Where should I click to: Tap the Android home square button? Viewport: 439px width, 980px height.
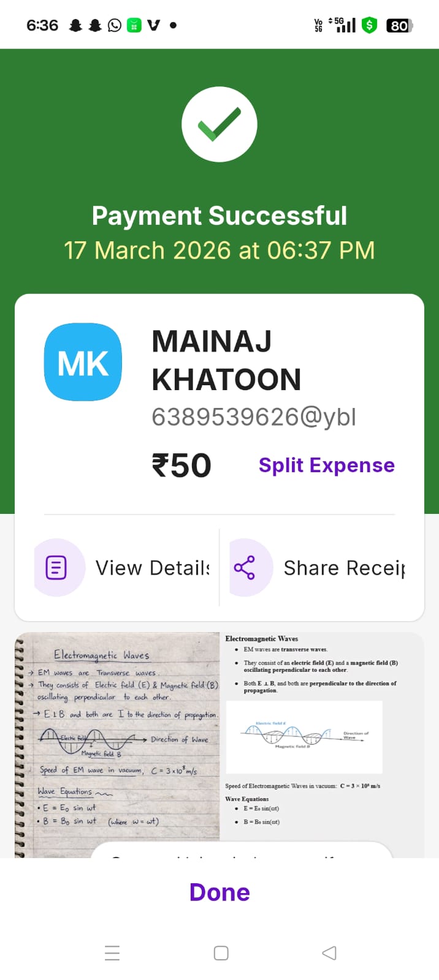[x=221, y=953]
